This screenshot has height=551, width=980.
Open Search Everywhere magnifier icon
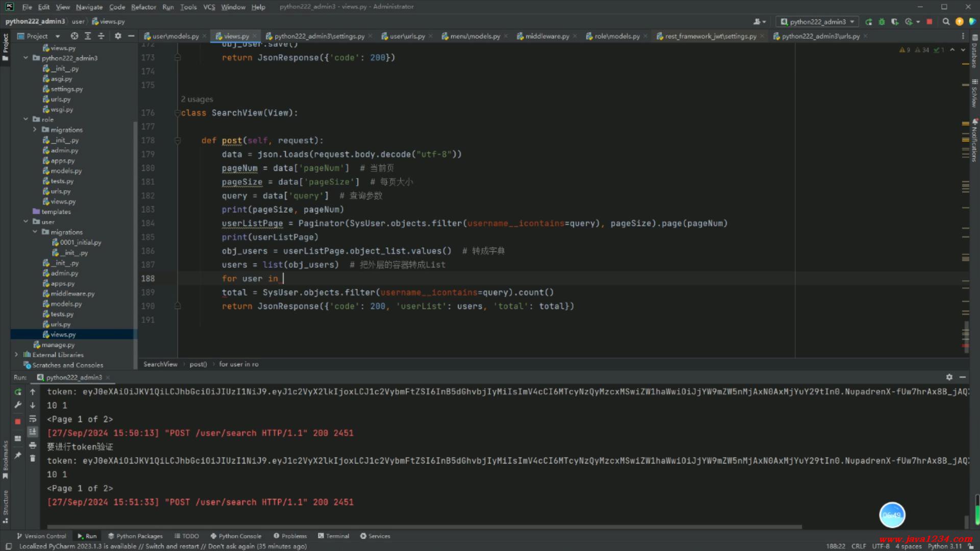click(x=946, y=22)
